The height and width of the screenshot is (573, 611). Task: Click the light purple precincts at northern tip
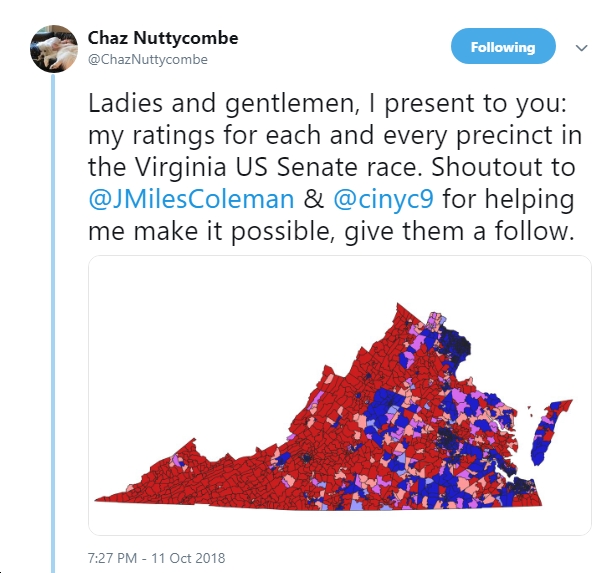coord(436,320)
